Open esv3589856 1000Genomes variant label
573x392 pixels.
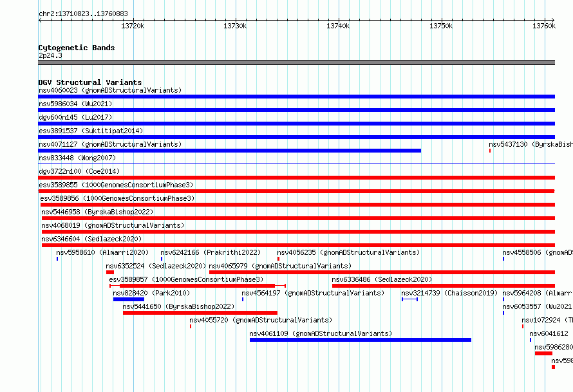(117, 198)
